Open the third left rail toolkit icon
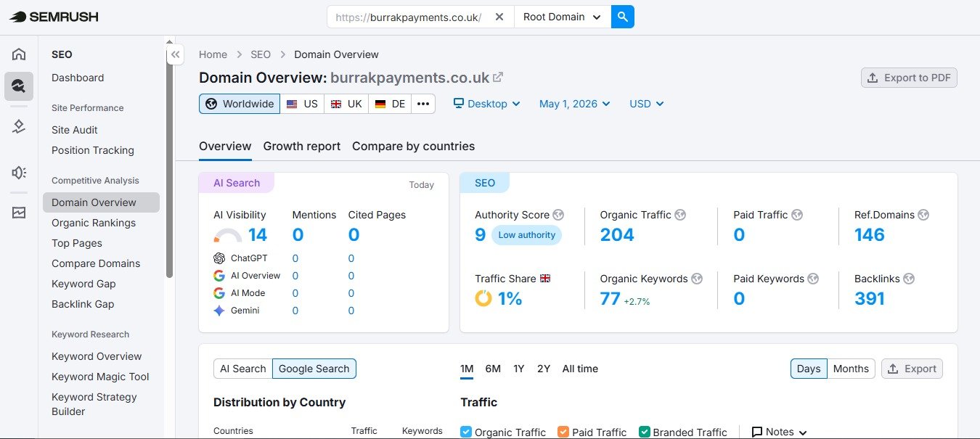The image size is (980, 439). tap(19, 127)
